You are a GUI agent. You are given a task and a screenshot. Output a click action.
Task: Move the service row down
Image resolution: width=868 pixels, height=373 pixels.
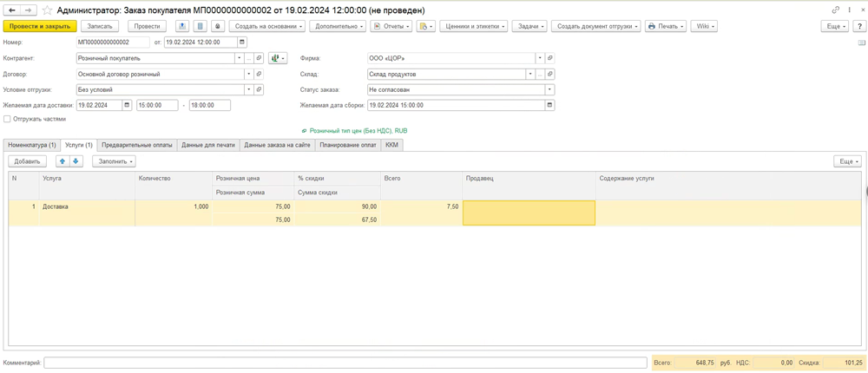76,161
